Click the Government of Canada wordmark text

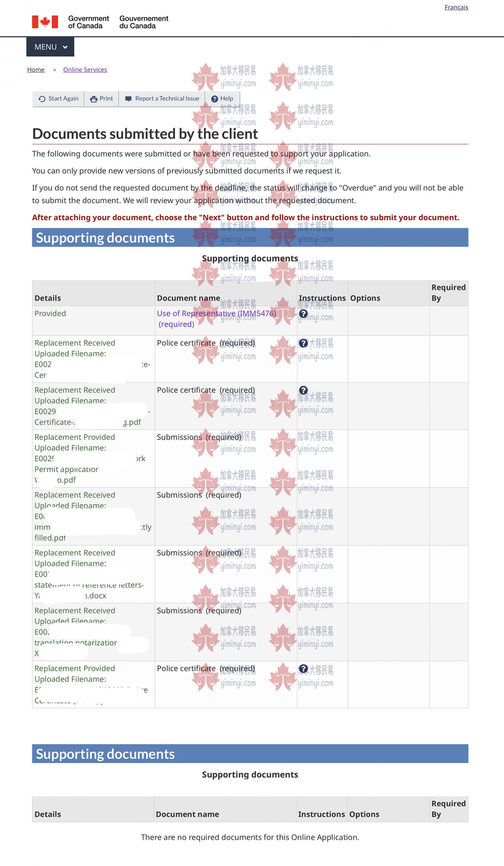[x=88, y=22]
